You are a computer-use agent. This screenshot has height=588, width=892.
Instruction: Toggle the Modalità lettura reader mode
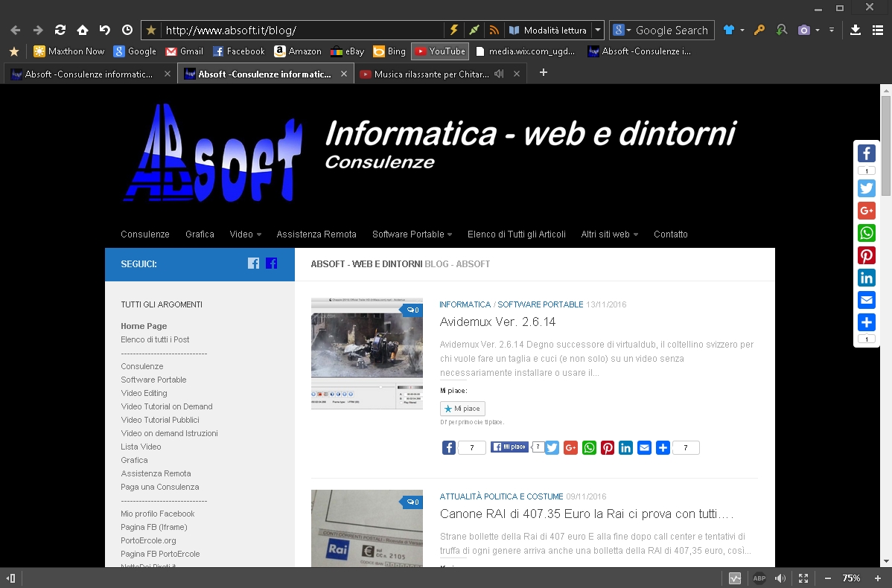point(548,30)
